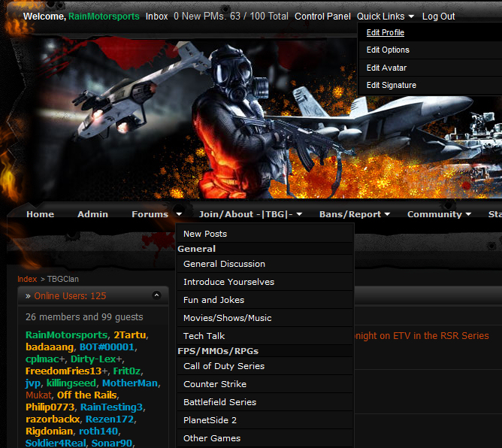502x448 pixels.
Task: Open user FreedomFries13 profile
Action: point(63,371)
